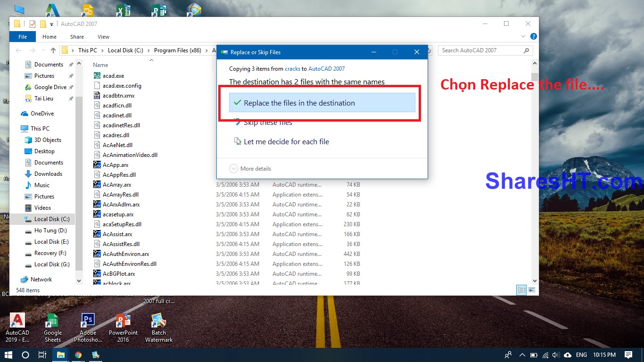Viewport: 644px width, 362px height.
Task: Expand More details in the dialog
Action: (250, 169)
